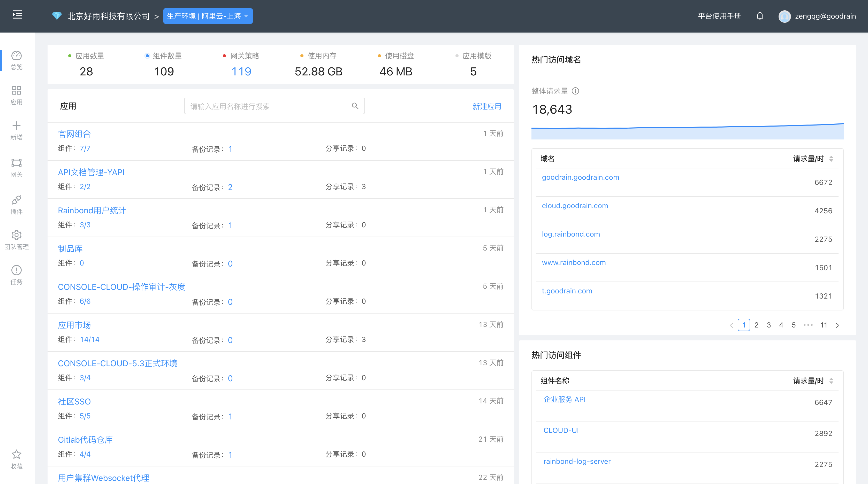Sort domains by 请求量/时 sort arrows

click(831, 159)
